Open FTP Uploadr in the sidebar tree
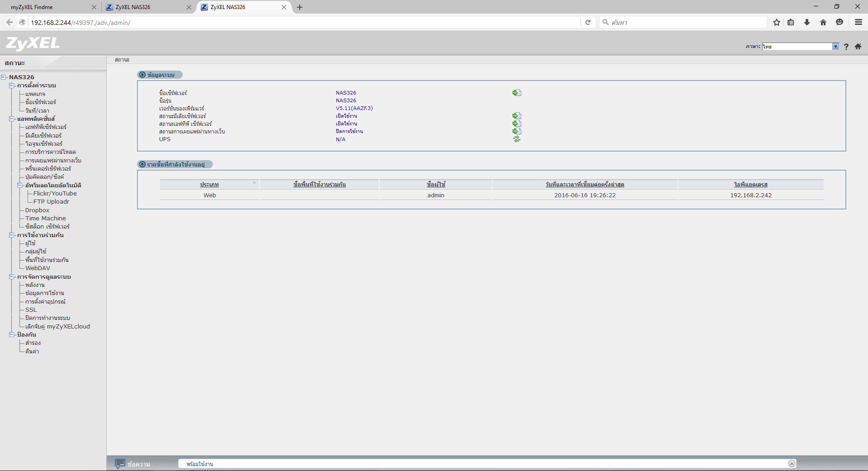Viewport: 868px width, 471px height. point(51,202)
